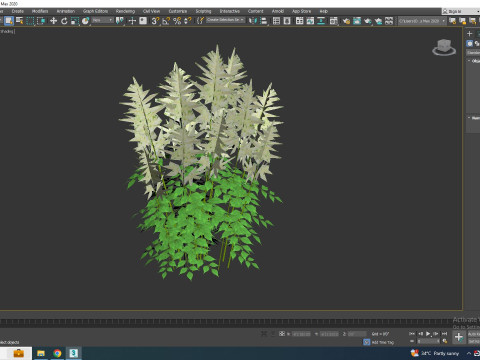
Task: Select the Select Object tool
Action: 9,21
